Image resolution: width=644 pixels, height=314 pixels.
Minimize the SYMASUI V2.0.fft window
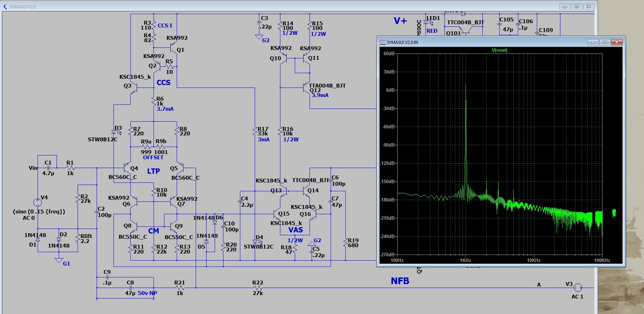click(593, 42)
